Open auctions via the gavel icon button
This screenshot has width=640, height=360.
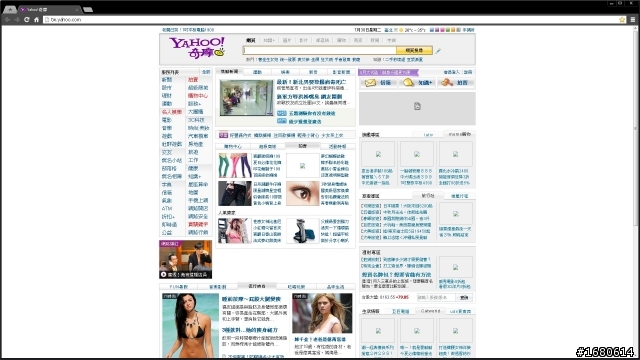coord(456,83)
